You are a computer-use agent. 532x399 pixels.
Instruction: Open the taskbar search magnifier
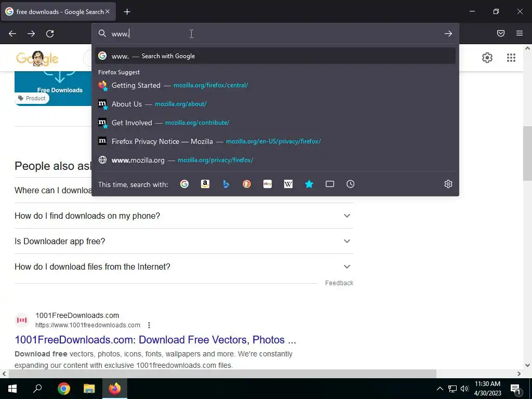37,389
